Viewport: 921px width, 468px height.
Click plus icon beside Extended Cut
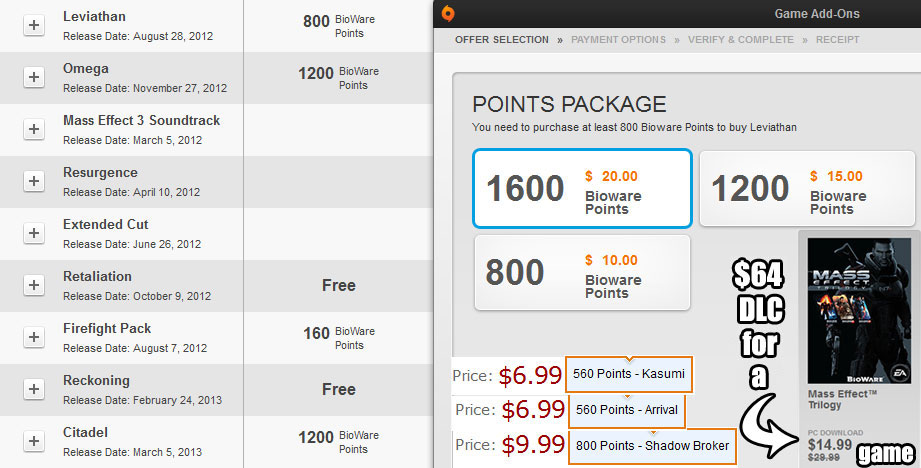[33, 233]
